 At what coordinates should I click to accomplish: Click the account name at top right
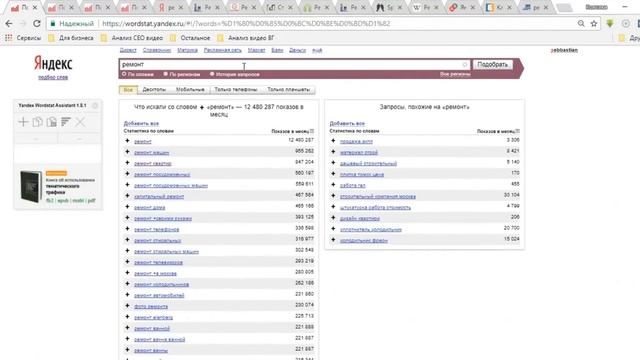click(x=564, y=50)
